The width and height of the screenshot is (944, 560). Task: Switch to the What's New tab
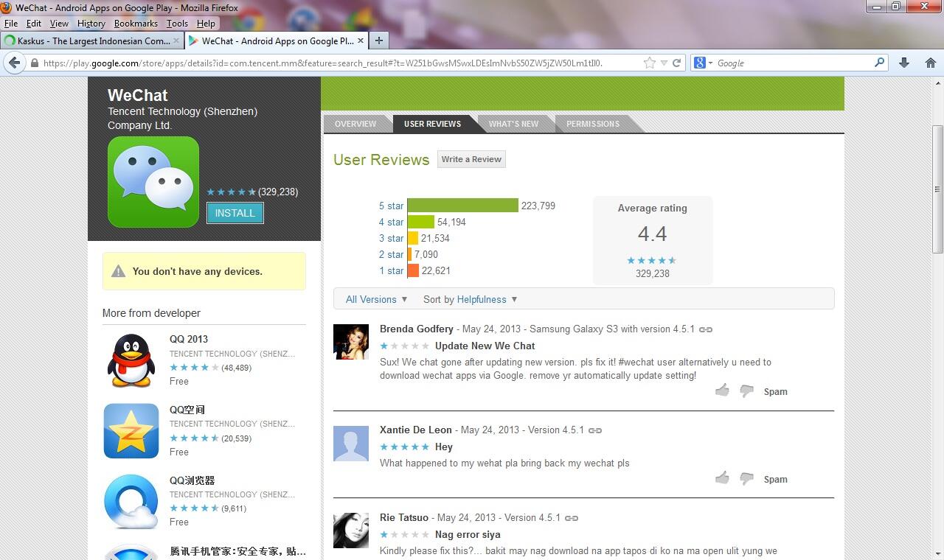(x=513, y=124)
